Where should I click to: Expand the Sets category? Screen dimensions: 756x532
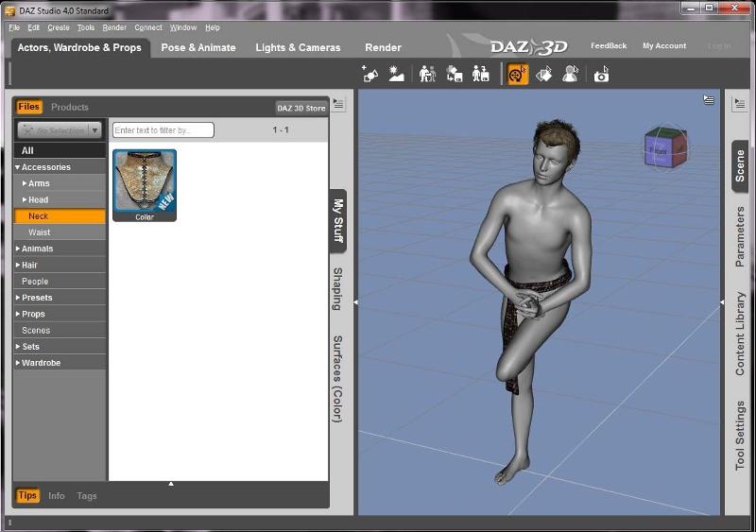pyautogui.click(x=18, y=346)
